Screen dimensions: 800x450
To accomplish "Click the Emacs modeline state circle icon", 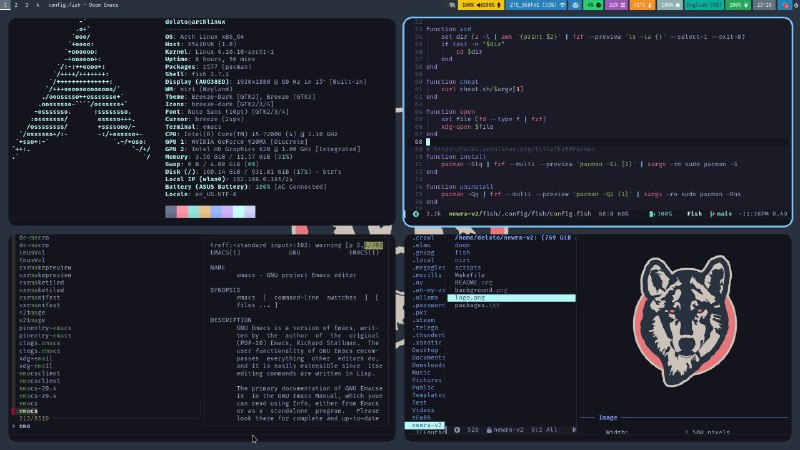I will [416, 213].
